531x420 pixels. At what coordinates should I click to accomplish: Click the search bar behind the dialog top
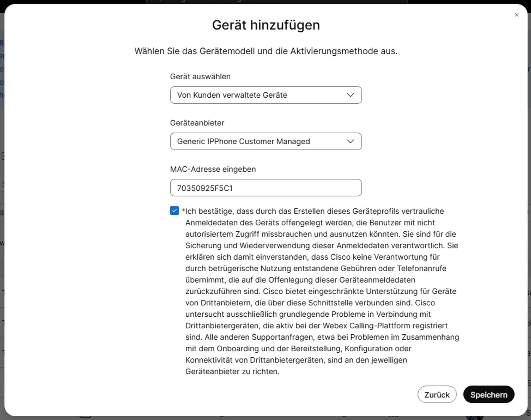point(276,1)
